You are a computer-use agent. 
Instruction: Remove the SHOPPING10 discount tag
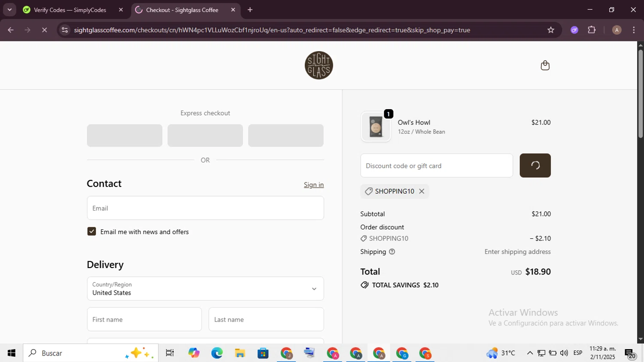click(x=422, y=192)
